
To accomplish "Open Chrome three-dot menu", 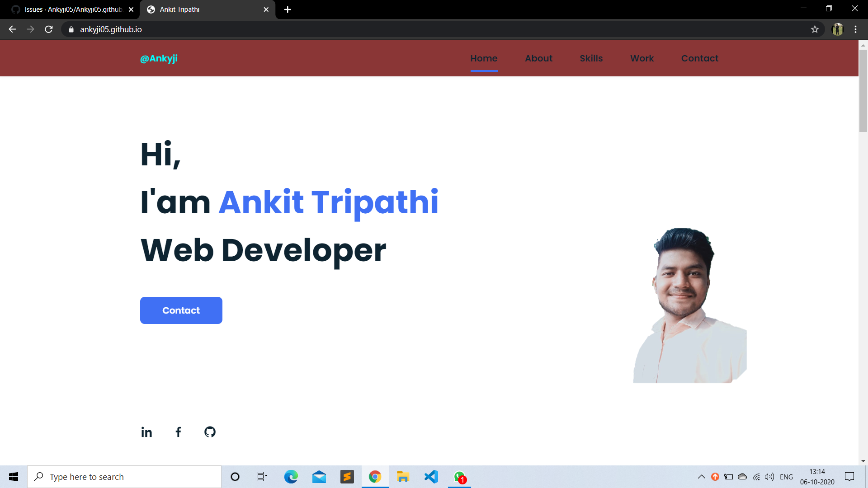I will click(855, 29).
